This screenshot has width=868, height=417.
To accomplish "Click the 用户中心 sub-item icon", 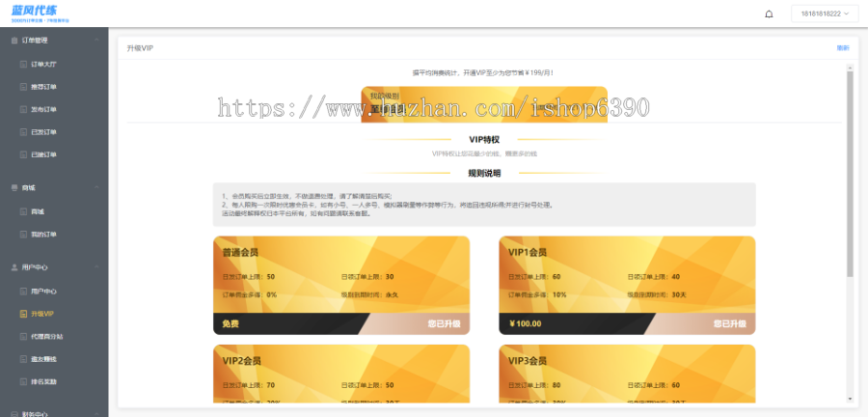I will click(23, 292).
